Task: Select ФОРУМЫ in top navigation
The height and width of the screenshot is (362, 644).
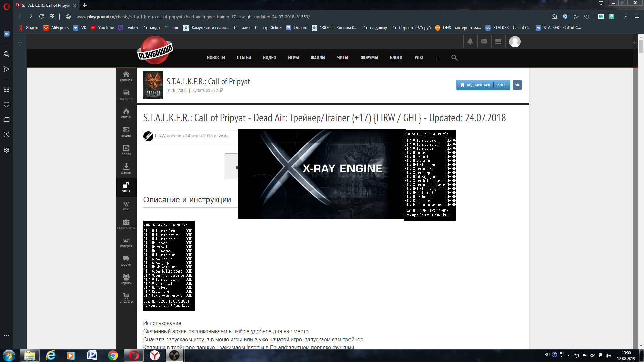Action: click(x=369, y=58)
